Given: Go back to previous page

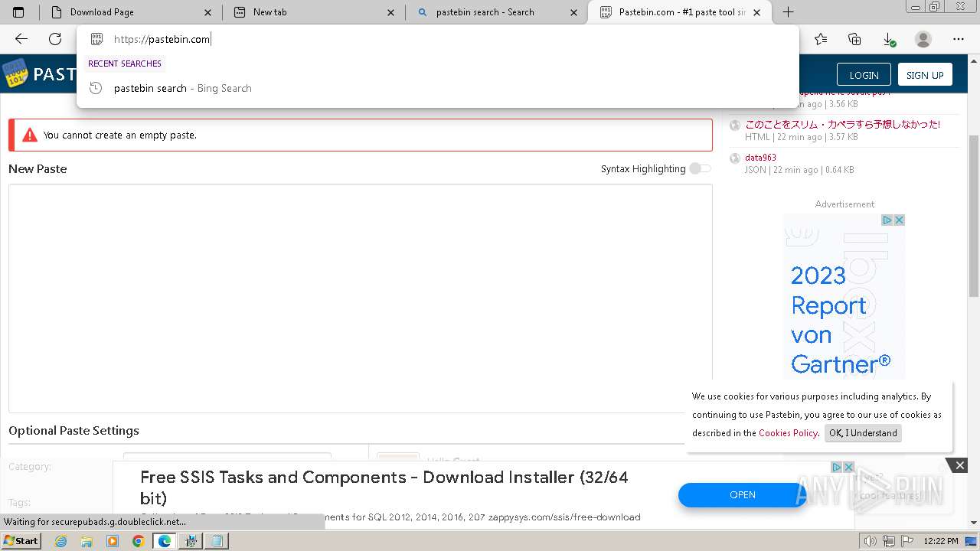Looking at the screenshot, I should [x=21, y=39].
